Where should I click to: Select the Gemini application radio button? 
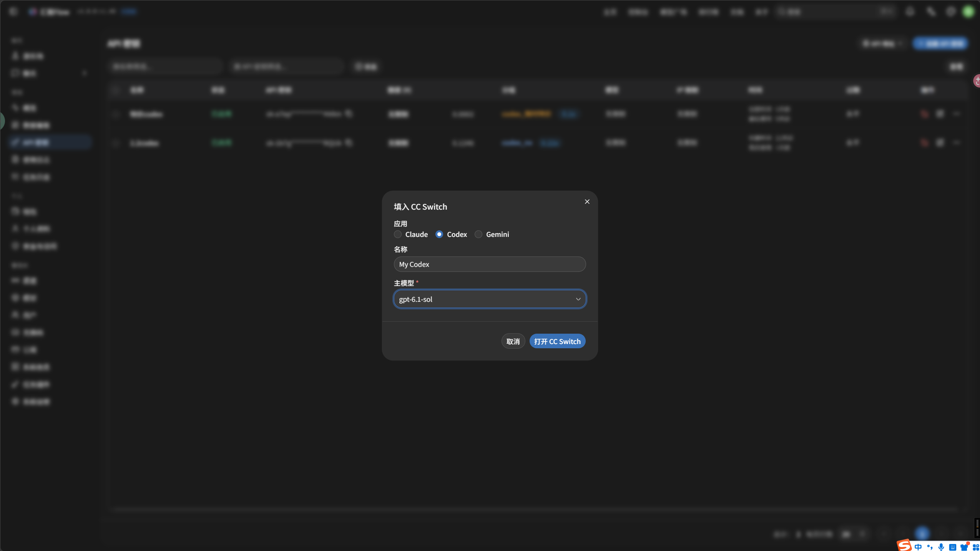[478, 234]
